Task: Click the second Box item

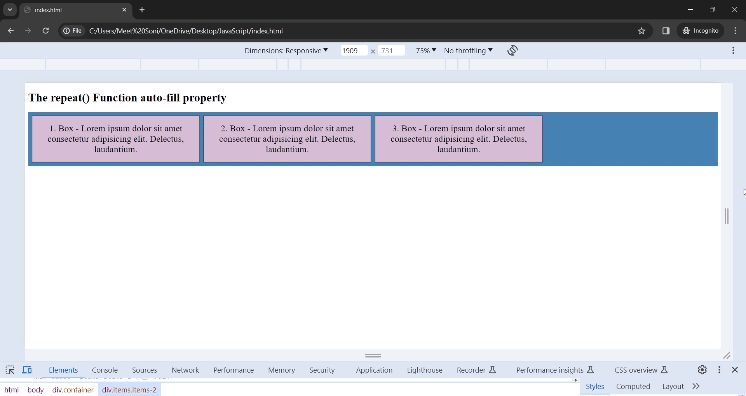Action: click(287, 139)
